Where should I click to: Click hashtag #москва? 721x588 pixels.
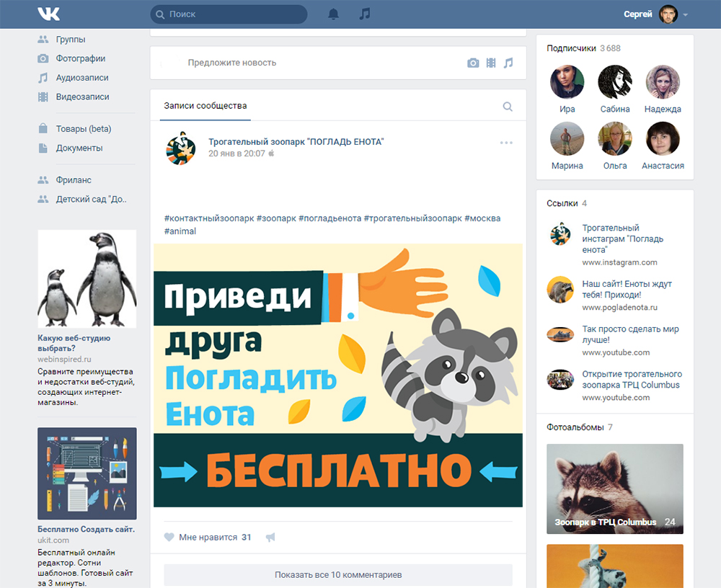click(482, 218)
